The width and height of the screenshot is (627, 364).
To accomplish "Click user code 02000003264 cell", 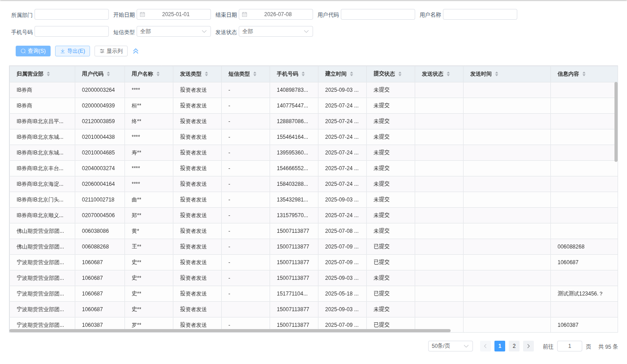I will (x=100, y=90).
